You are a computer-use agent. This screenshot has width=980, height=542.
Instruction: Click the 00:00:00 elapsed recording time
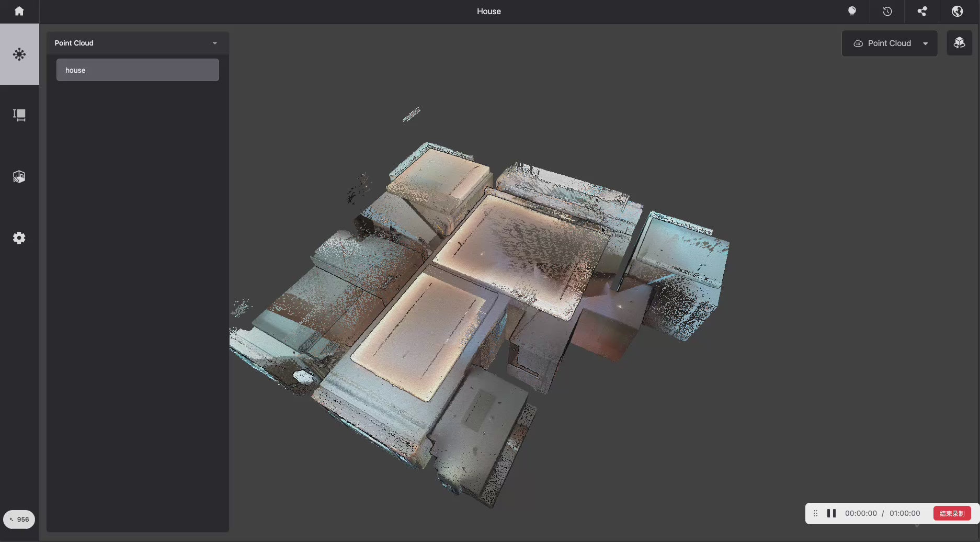click(861, 513)
